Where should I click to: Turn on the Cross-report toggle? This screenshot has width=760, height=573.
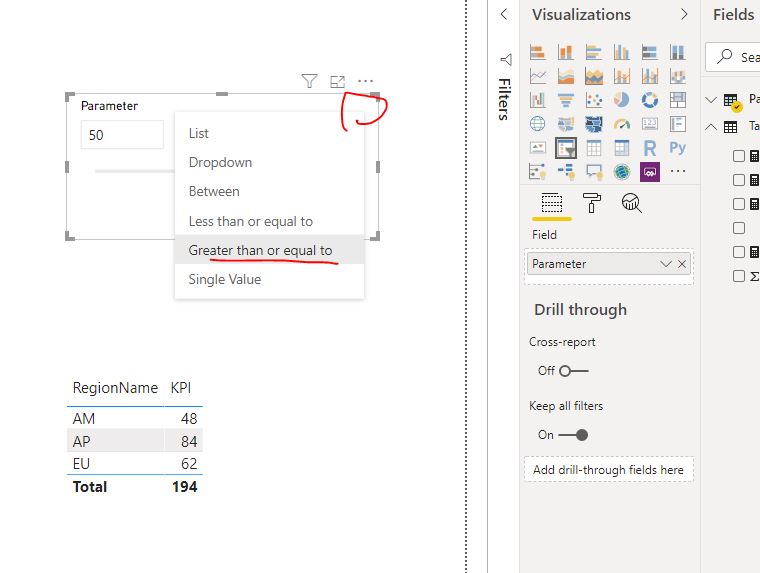point(573,371)
